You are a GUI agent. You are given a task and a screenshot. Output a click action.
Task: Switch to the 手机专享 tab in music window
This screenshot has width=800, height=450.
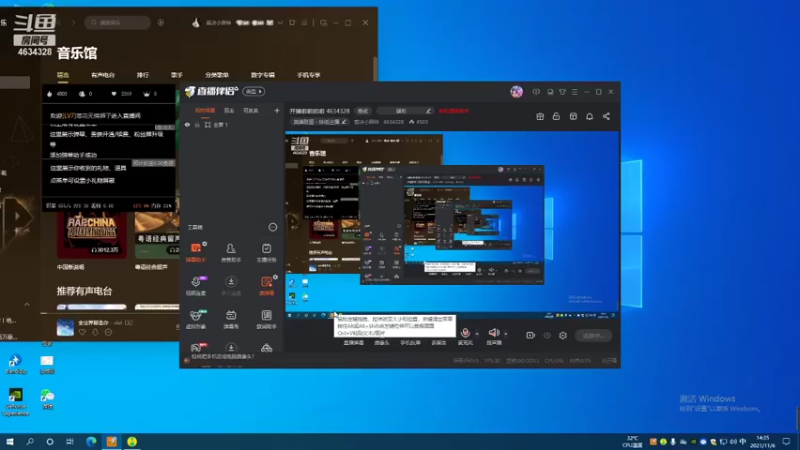tap(309, 75)
